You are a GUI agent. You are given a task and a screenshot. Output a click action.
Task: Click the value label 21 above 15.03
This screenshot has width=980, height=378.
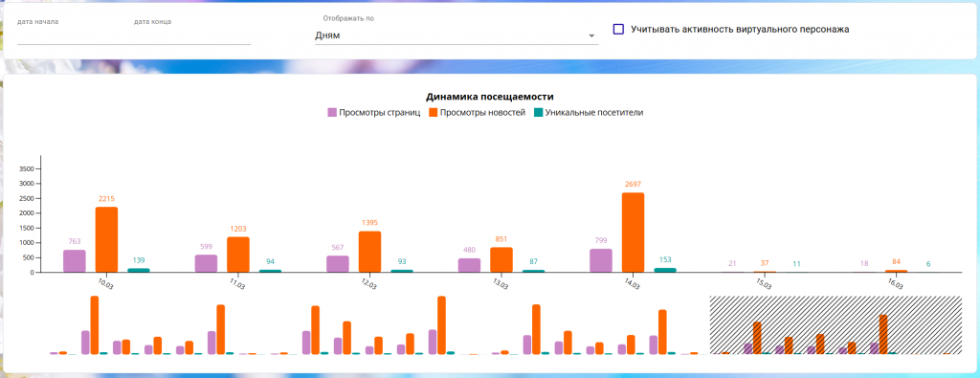[x=732, y=264]
